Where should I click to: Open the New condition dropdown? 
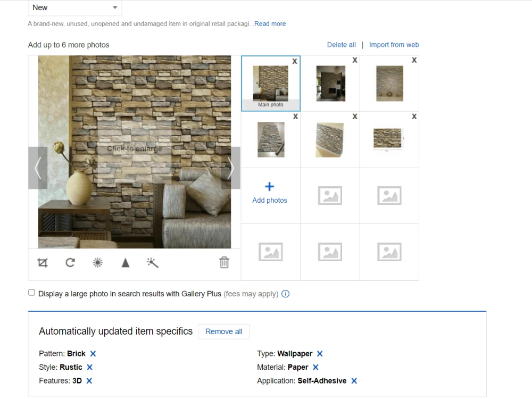pyautogui.click(x=75, y=8)
